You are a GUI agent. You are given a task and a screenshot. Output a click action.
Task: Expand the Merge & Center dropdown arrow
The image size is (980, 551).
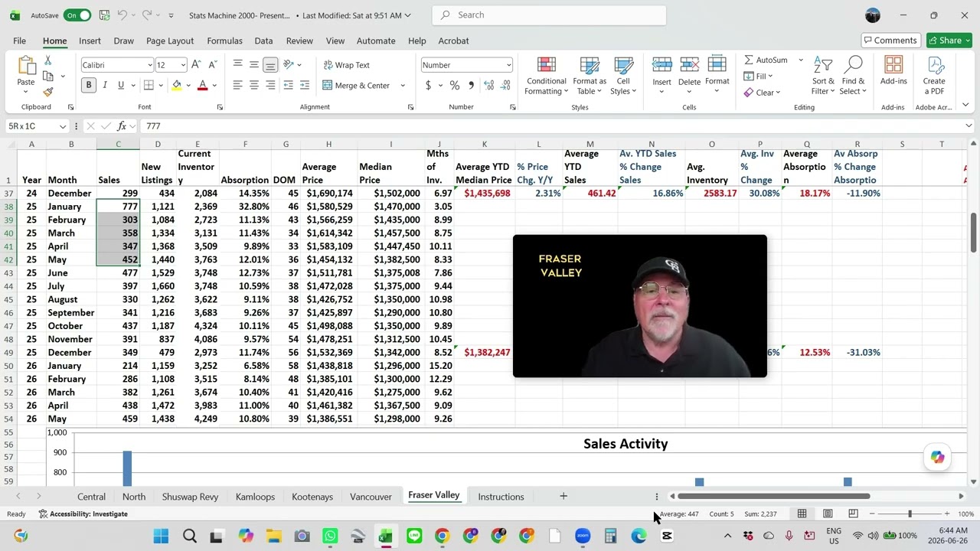tap(403, 86)
